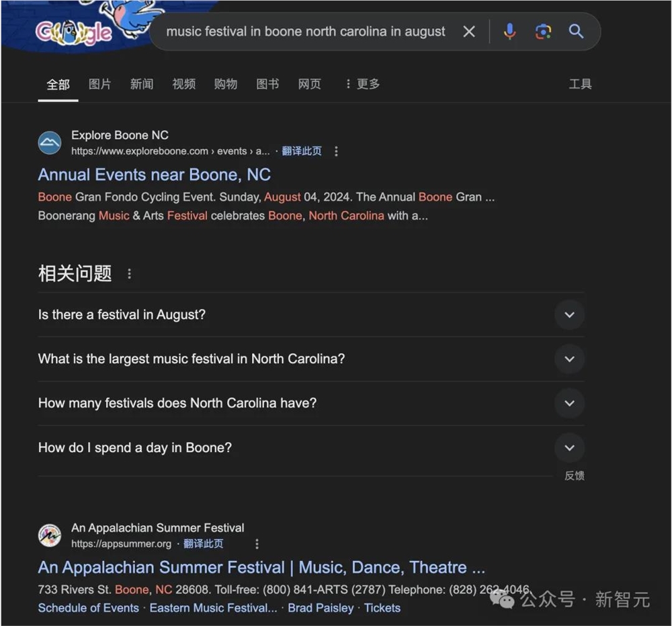Click An Appalachian Summer Festival favicon
Image resolution: width=672 pixels, height=626 pixels.
[50, 535]
